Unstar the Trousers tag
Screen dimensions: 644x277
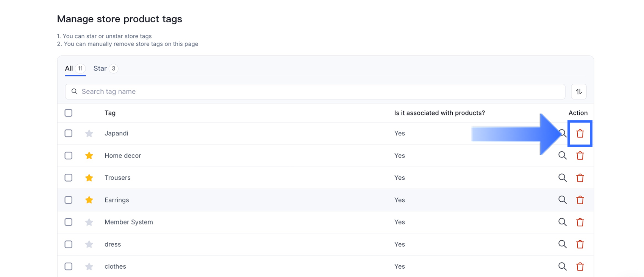(89, 178)
